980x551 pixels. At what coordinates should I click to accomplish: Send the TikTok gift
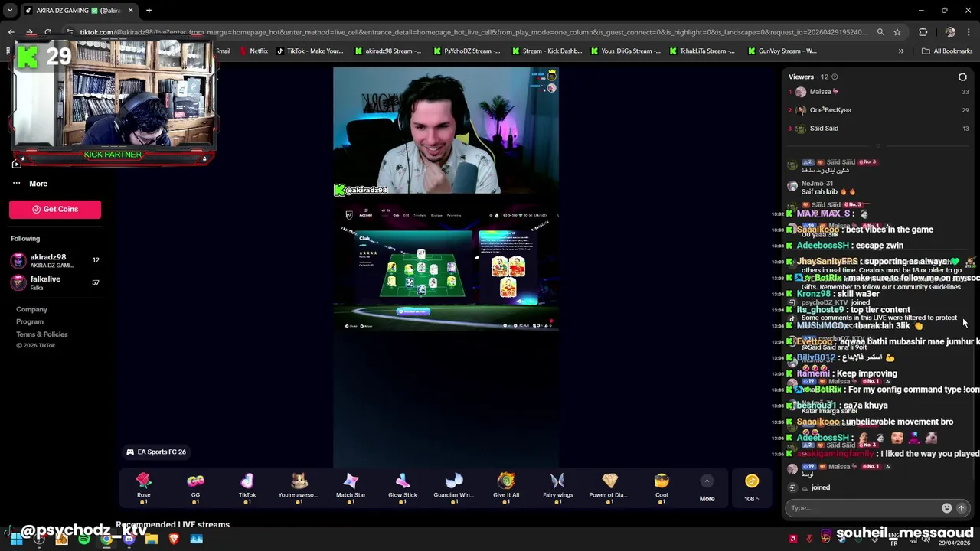[x=247, y=487]
